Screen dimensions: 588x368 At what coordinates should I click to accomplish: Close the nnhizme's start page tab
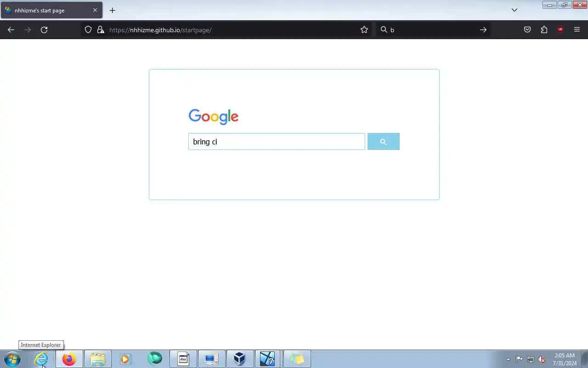(95, 10)
